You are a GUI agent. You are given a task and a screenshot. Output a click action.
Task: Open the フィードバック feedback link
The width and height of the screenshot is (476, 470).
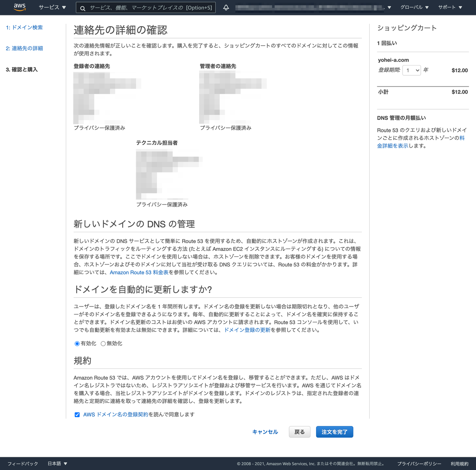[x=23, y=464]
